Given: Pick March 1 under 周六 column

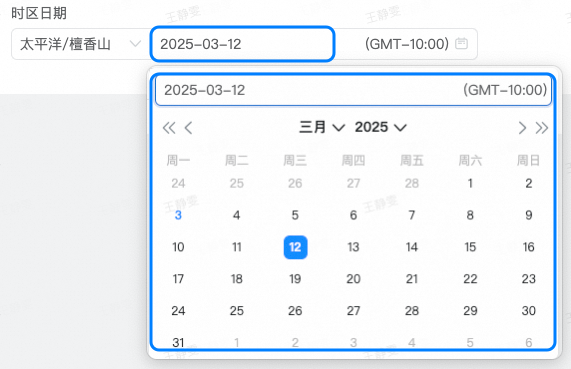Looking at the screenshot, I should pos(470,184).
